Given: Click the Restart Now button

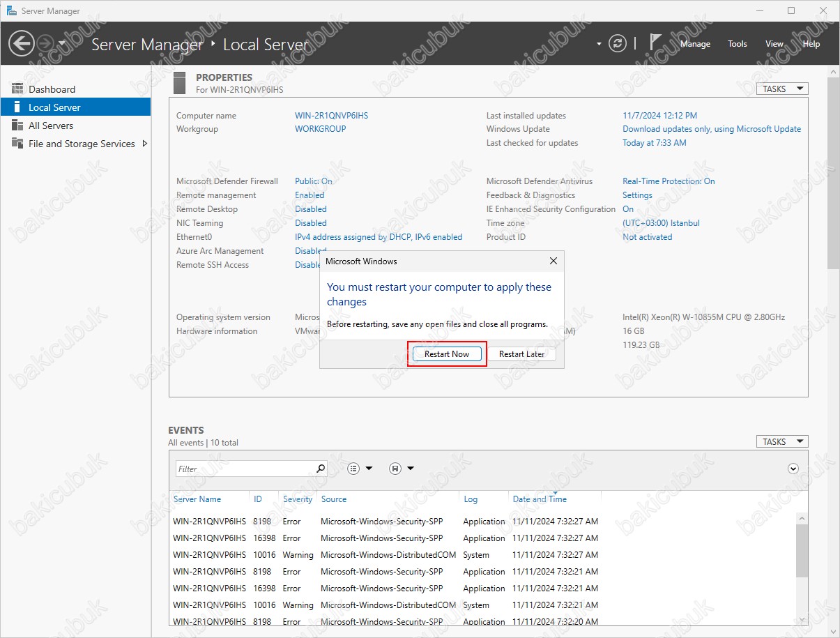Looking at the screenshot, I should point(447,354).
